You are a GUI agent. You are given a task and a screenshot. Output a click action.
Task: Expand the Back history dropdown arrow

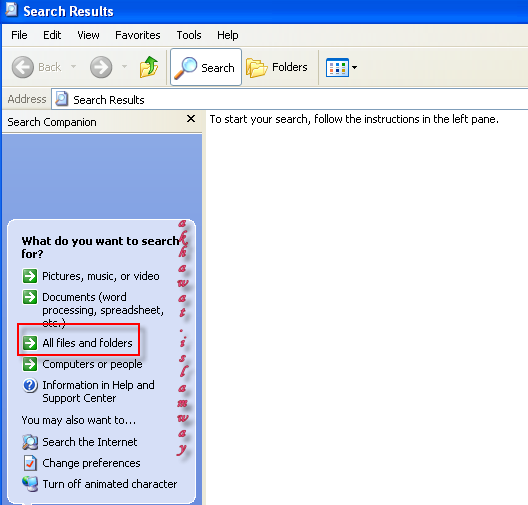click(x=73, y=66)
